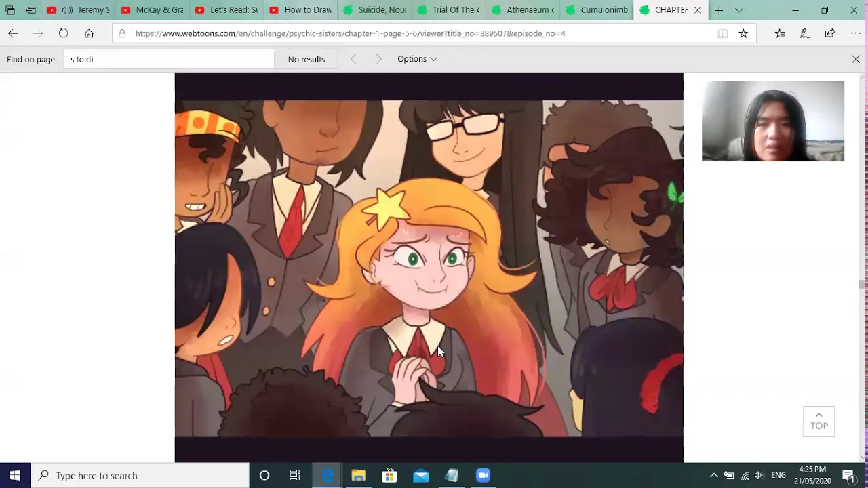Open the Windows Start menu

pos(15,475)
